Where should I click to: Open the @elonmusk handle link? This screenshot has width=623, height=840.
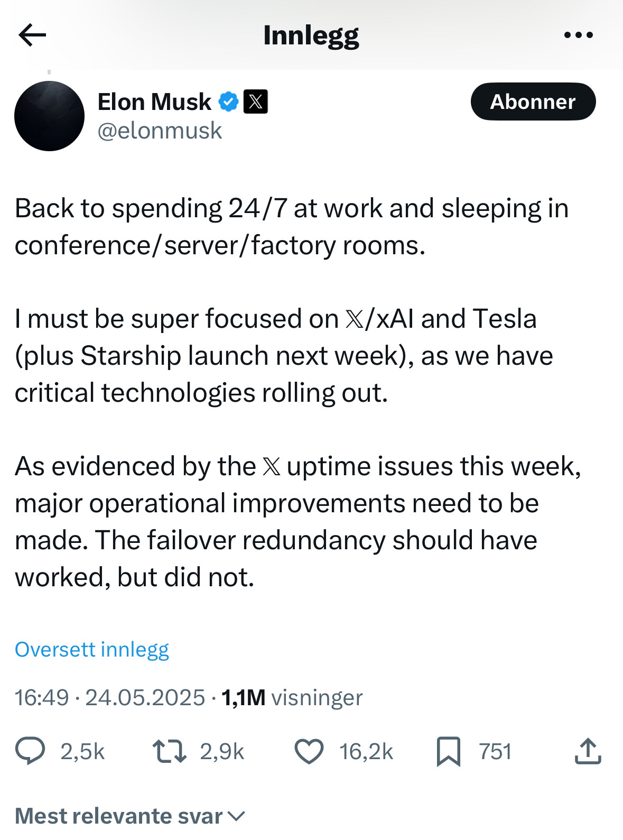coord(160,131)
